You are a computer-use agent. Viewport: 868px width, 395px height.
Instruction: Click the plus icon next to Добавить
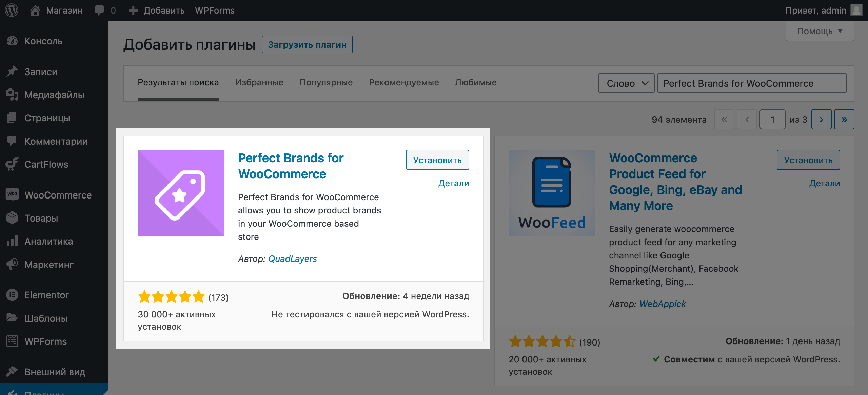click(133, 11)
